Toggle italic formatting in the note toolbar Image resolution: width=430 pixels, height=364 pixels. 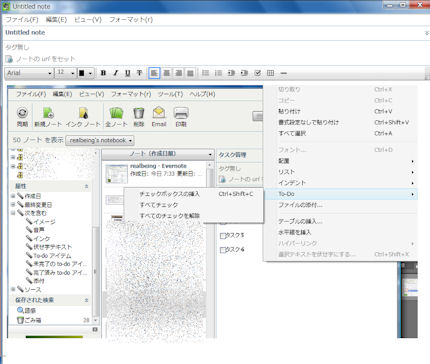pyautogui.click(x=116, y=73)
